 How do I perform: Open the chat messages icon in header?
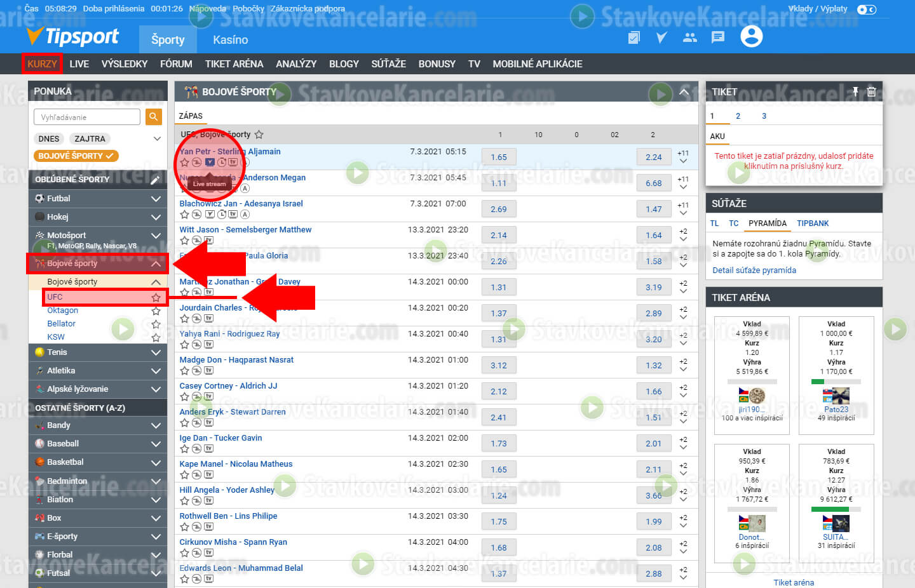718,37
